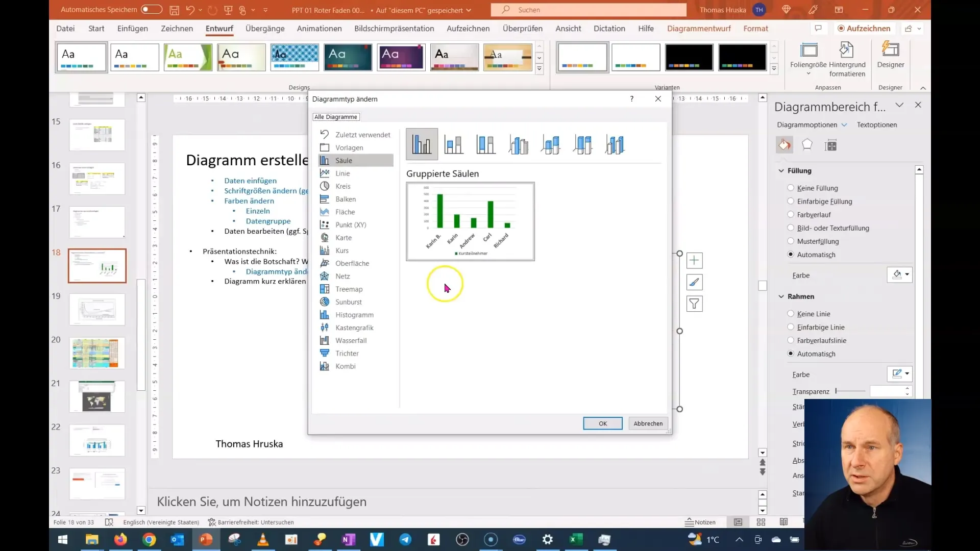Drag Transparenz slider control
Viewport: 980px width, 551px height.
(837, 391)
